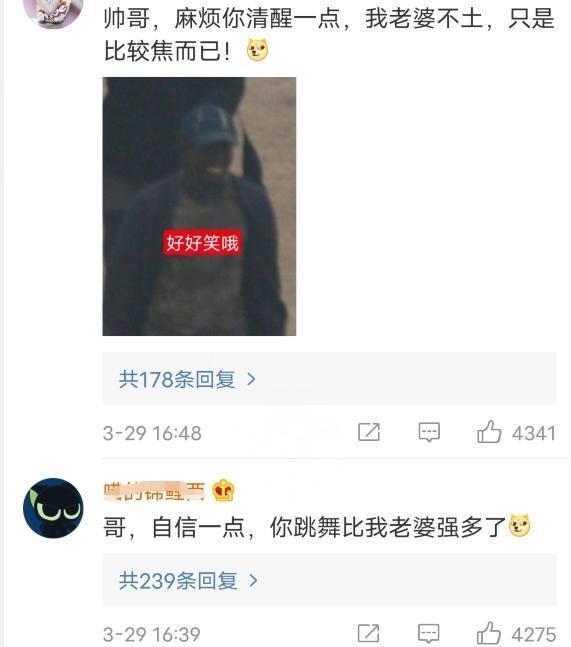Open the black cat avatar profile
571x647 pixels.
(x=53, y=508)
